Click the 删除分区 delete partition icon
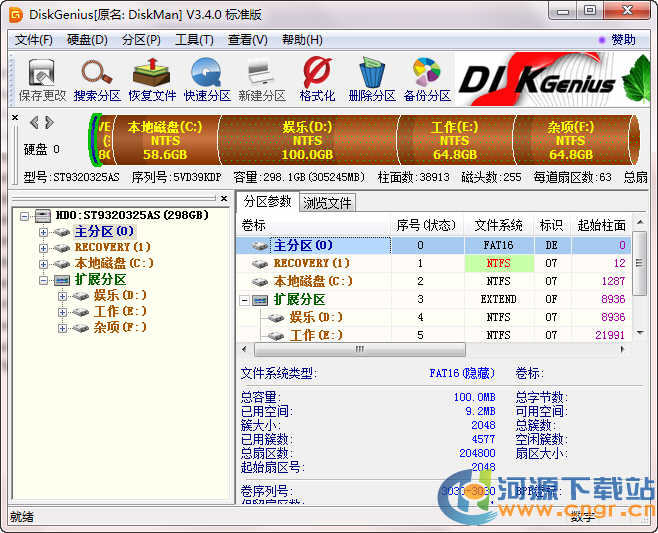Image resolution: width=658 pixels, height=533 pixels. coord(372,80)
